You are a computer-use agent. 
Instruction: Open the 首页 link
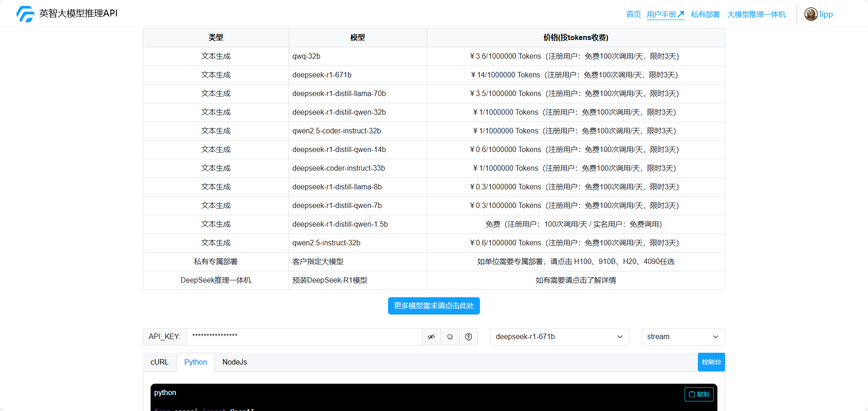[x=634, y=15]
